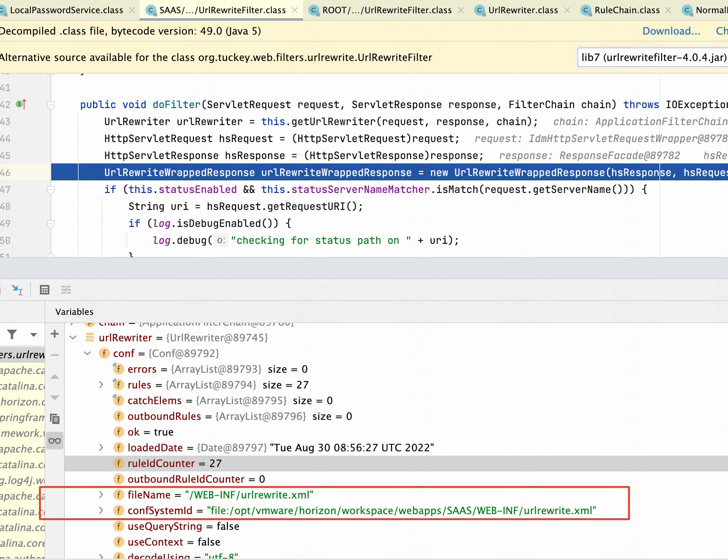Click the Variables panel header

pyautogui.click(x=74, y=312)
